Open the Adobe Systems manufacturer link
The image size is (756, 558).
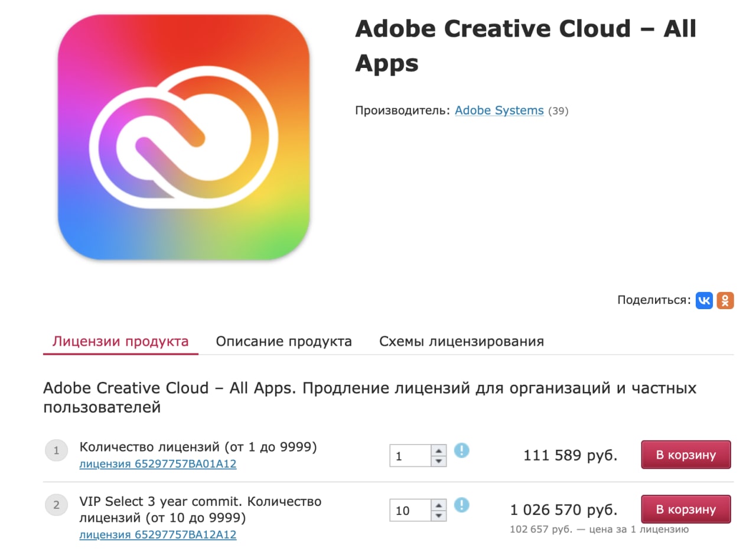499,111
